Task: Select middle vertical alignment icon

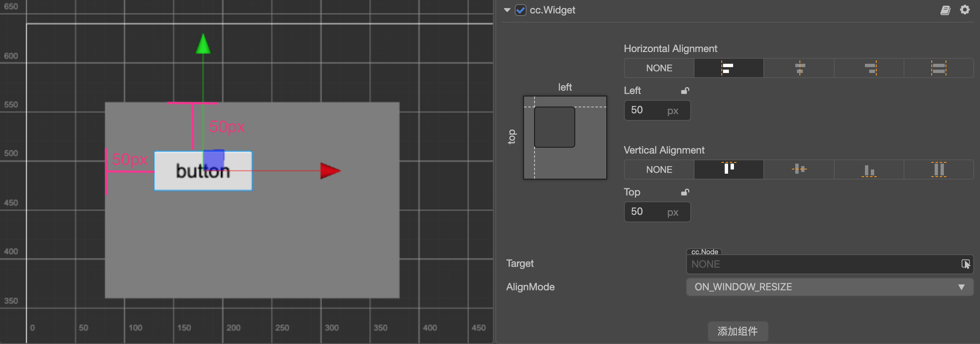Action: [799, 169]
